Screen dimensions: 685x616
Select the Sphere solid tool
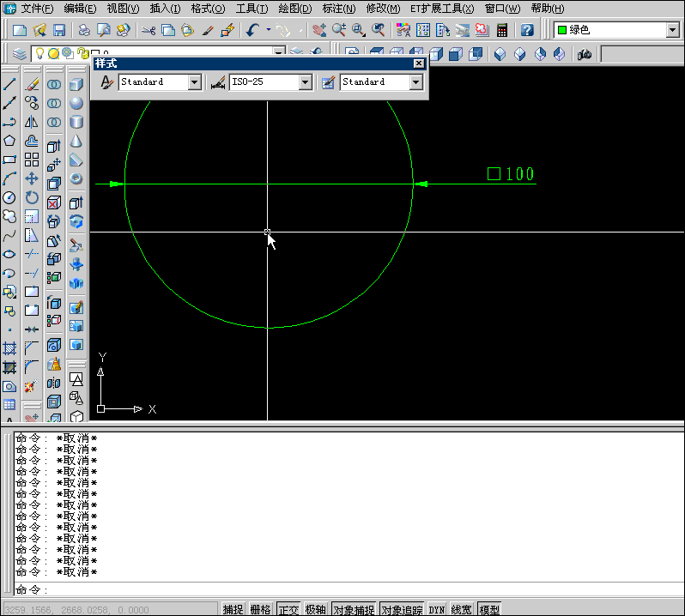[x=76, y=103]
